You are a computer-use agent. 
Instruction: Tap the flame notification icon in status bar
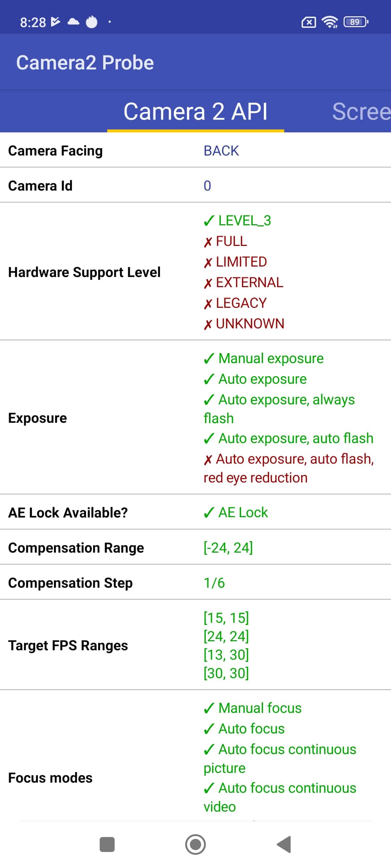pyautogui.click(x=92, y=22)
